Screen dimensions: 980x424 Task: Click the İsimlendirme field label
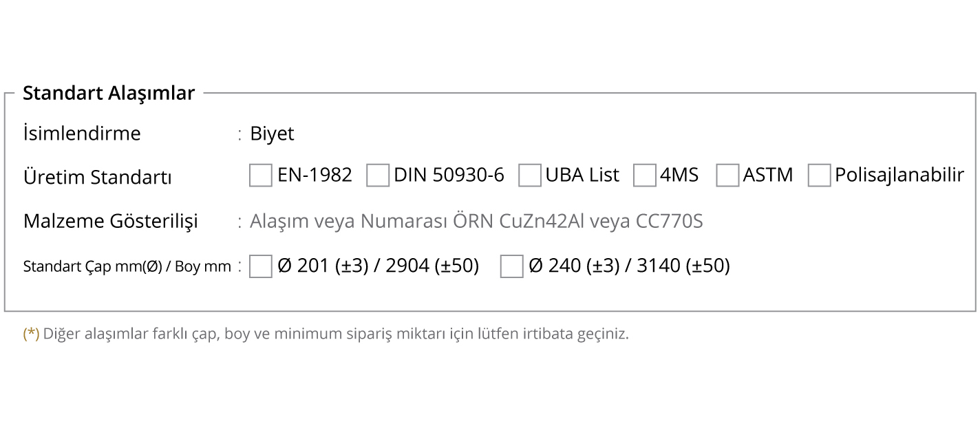pos(82,133)
